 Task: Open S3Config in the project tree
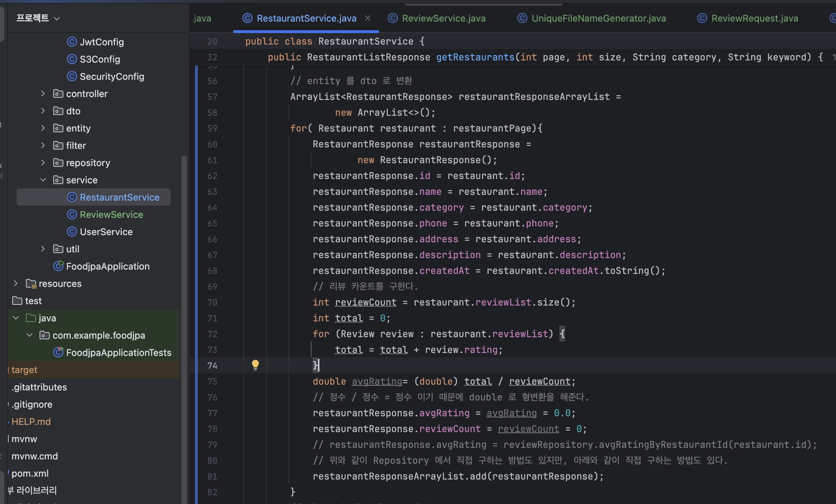tap(100, 59)
